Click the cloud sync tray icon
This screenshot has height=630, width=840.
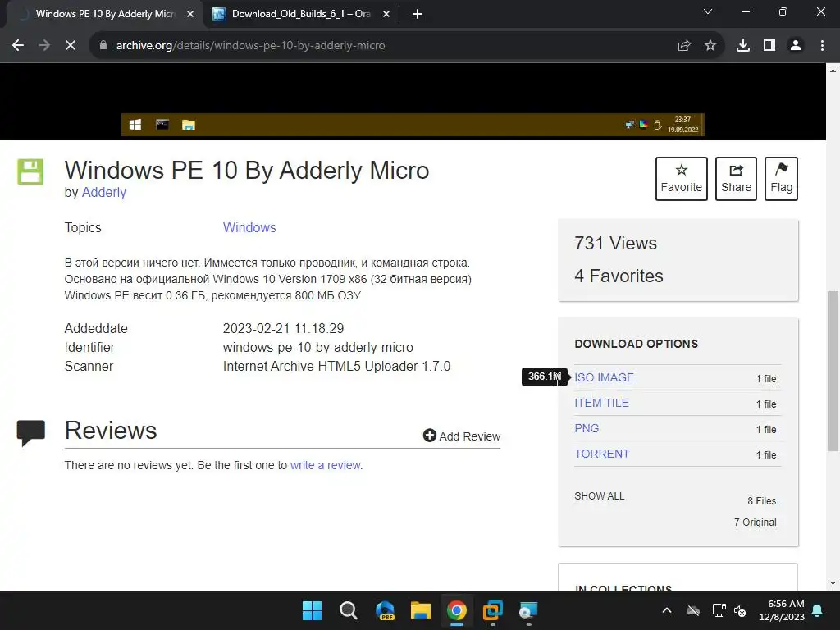coord(693,610)
